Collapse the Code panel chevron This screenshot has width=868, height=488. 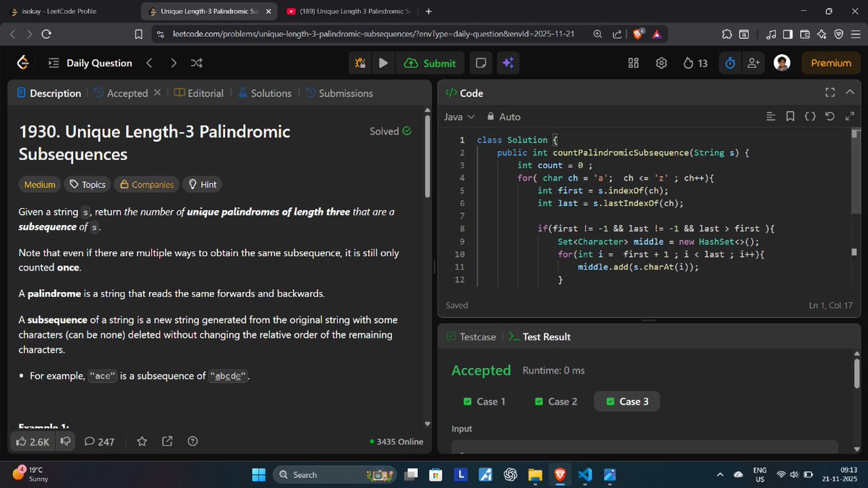(x=851, y=93)
